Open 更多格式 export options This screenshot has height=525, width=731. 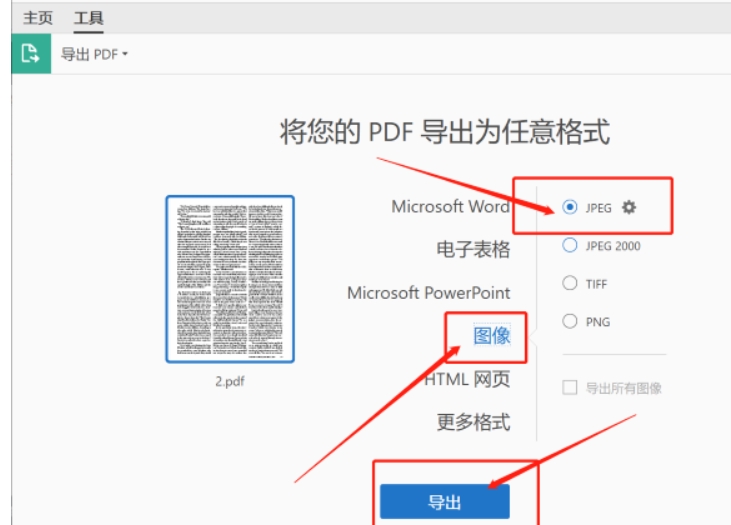click(x=473, y=422)
